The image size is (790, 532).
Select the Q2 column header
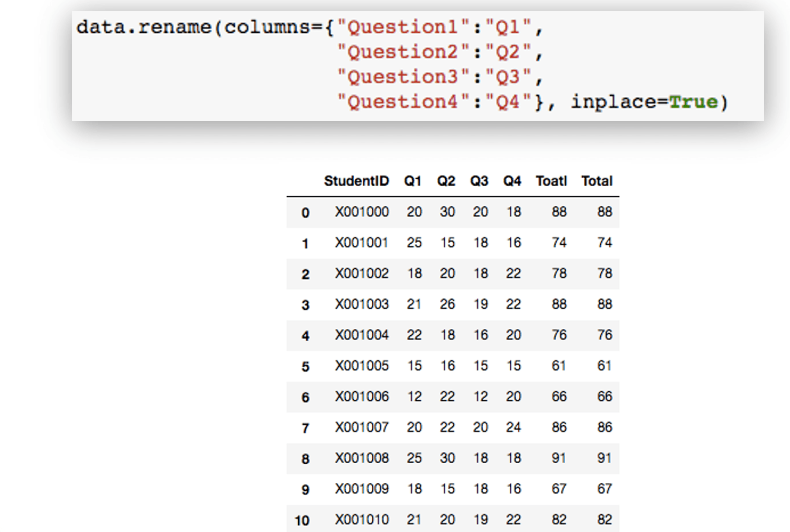tap(446, 181)
